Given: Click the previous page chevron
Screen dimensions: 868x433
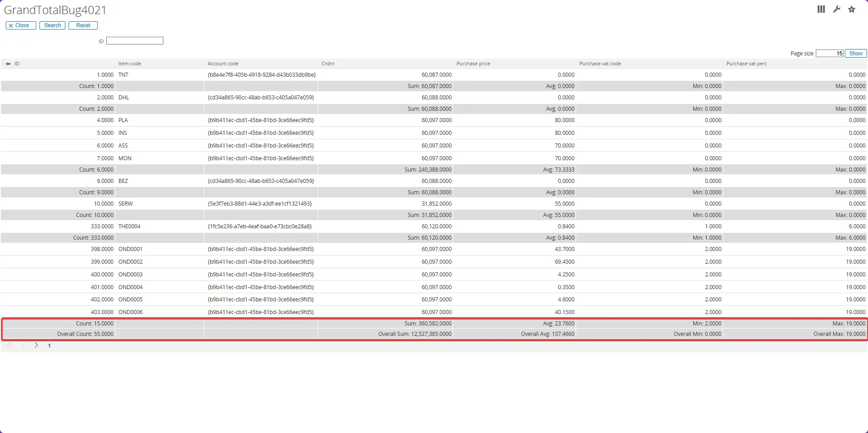Looking at the screenshot, I should [x=23, y=345].
